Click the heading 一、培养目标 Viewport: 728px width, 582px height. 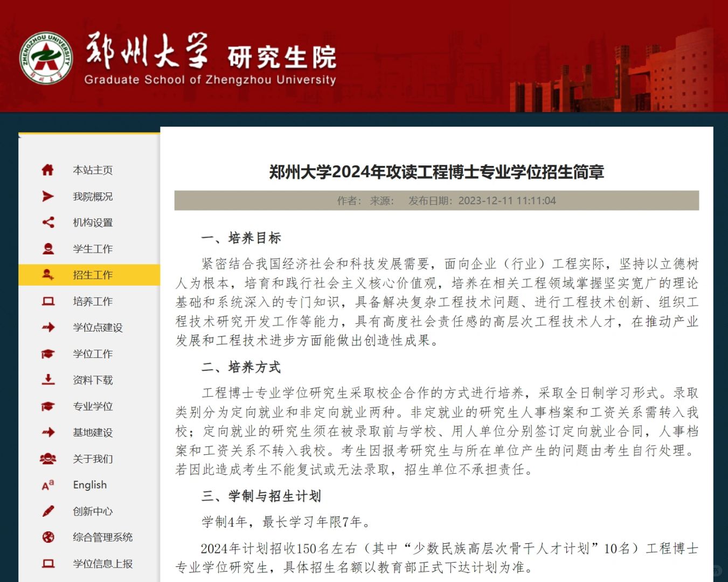pyautogui.click(x=241, y=238)
